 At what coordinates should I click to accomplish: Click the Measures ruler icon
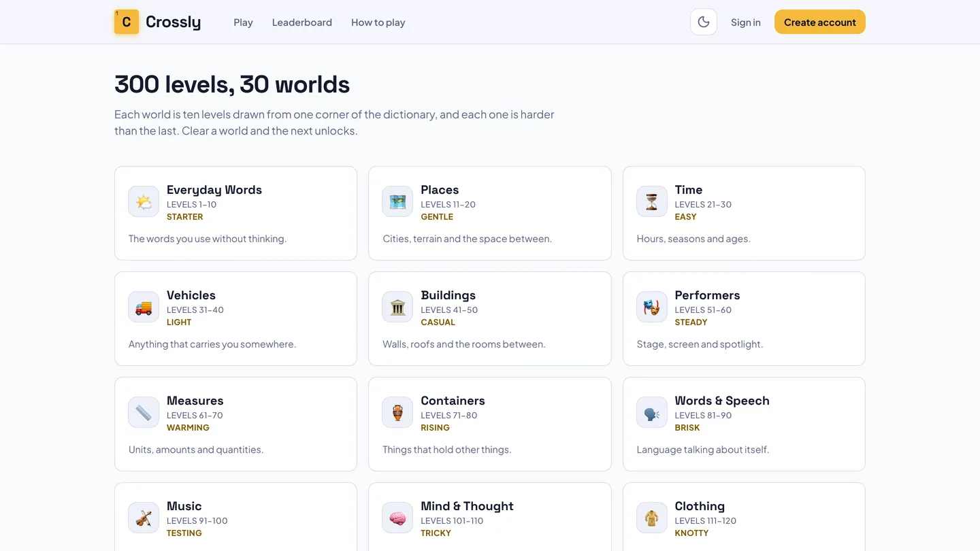coord(144,413)
